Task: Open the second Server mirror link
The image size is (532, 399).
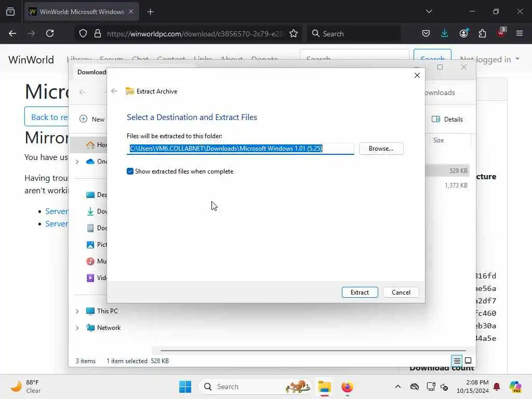Action: click(57, 224)
